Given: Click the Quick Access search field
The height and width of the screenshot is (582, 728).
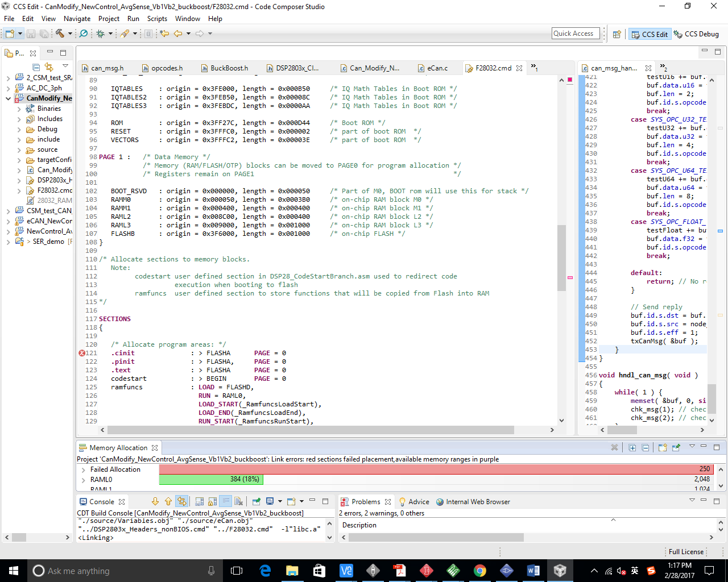Looking at the screenshot, I should pyautogui.click(x=576, y=34).
